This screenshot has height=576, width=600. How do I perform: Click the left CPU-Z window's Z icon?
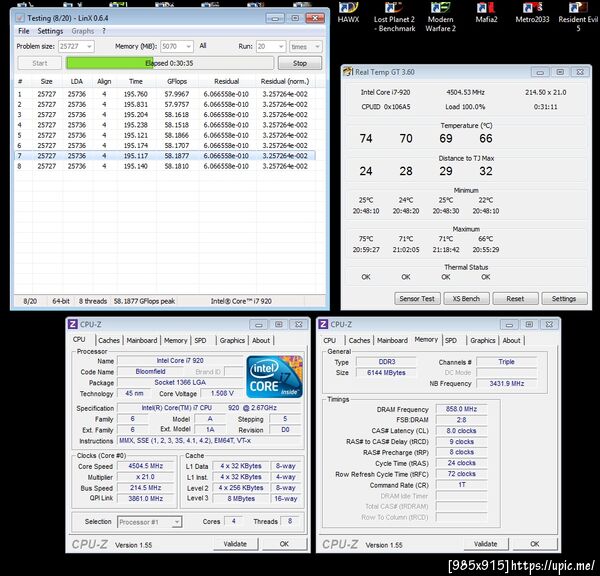(73, 324)
